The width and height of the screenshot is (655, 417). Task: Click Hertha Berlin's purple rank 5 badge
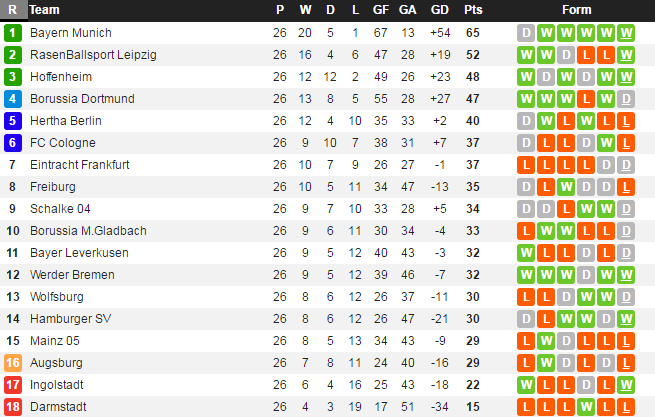pyautogui.click(x=12, y=121)
